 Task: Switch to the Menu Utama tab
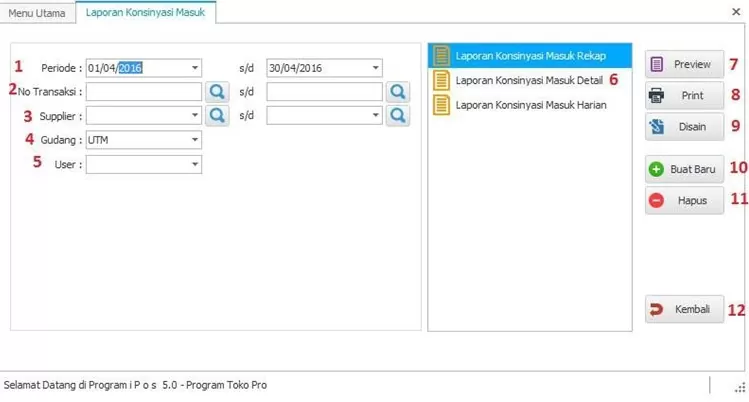pos(37,13)
